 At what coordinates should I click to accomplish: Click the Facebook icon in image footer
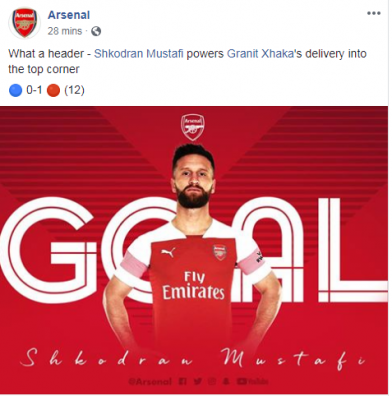[x=182, y=381]
